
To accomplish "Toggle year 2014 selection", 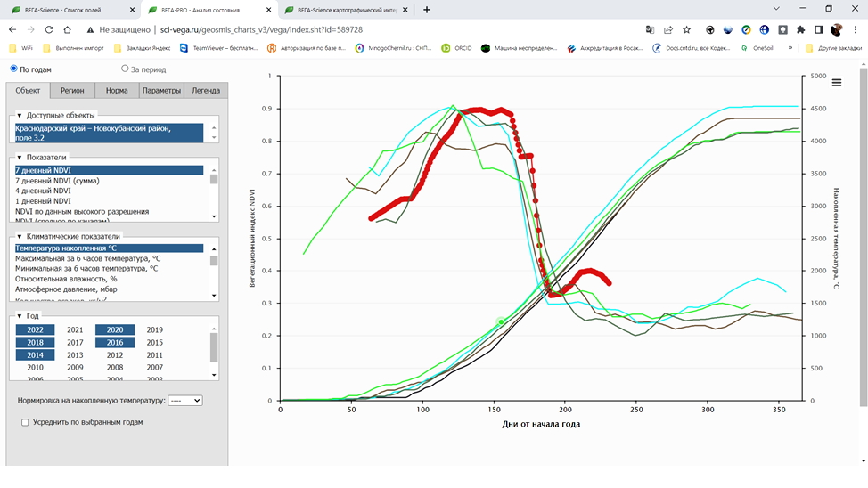I will coord(35,355).
